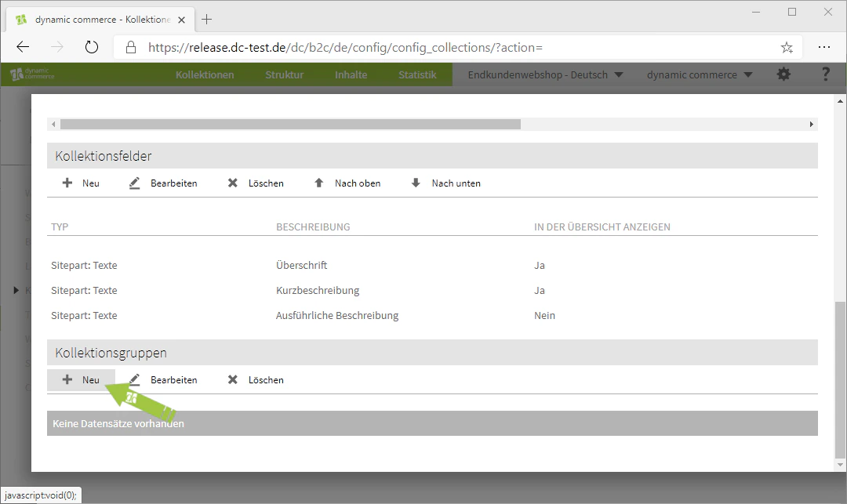The width and height of the screenshot is (847, 504).
Task: Open the browser three-dots menu
Action: (x=823, y=47)
